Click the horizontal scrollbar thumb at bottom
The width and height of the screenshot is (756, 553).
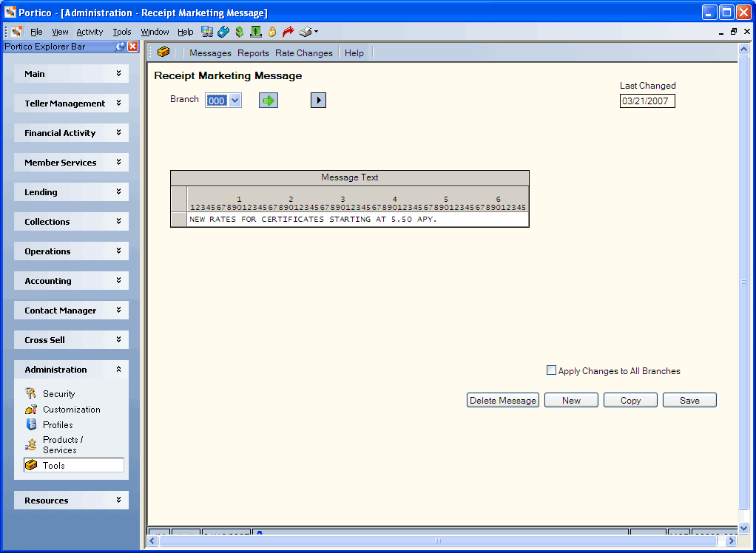[438, 541]
